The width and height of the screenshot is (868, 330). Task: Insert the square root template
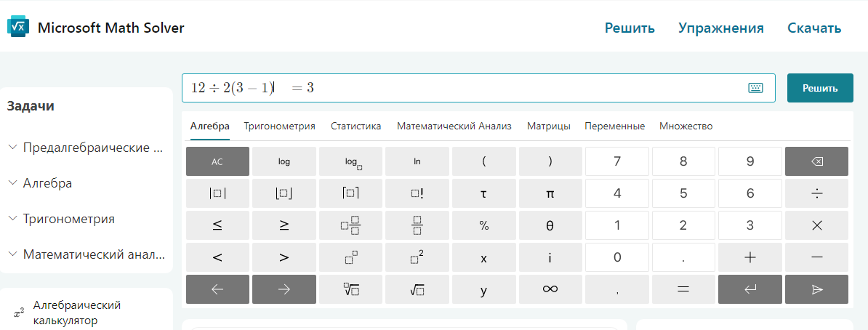[417, 289]
